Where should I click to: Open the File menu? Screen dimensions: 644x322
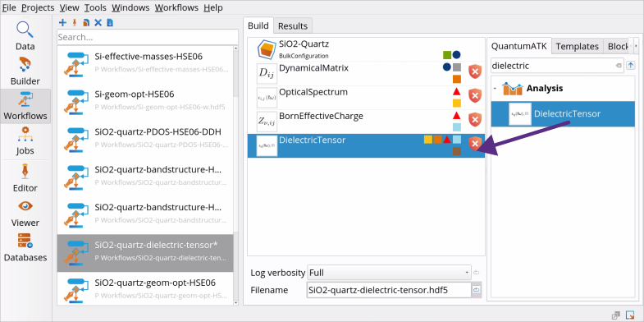coord(9,7)
